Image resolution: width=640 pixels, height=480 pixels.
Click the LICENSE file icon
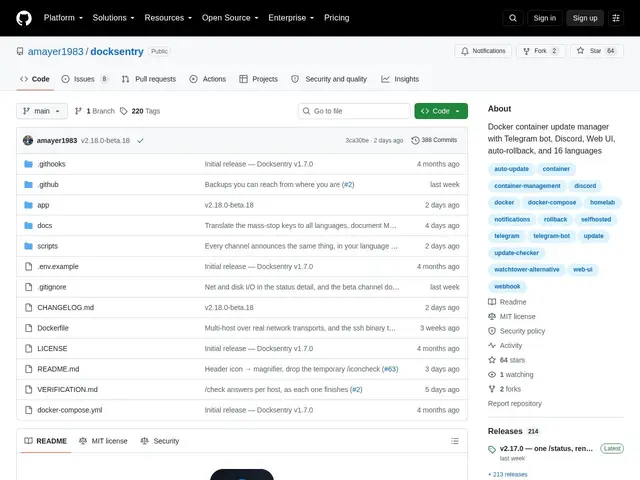click(x=28, y=349)
